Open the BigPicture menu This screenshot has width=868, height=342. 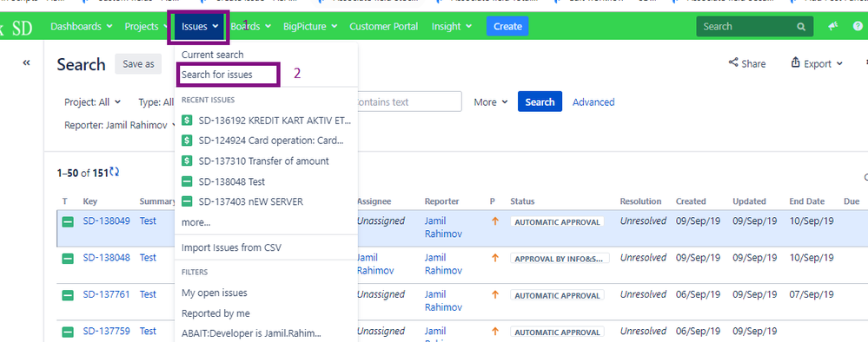coord(310,26)
